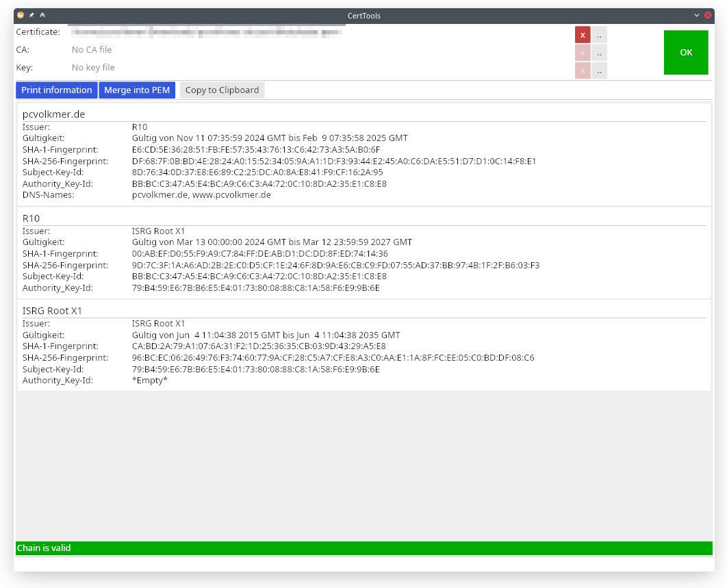Click the disabled x next to CA
The height and width of the screenshot is (588, 727).
click(583, 53)
